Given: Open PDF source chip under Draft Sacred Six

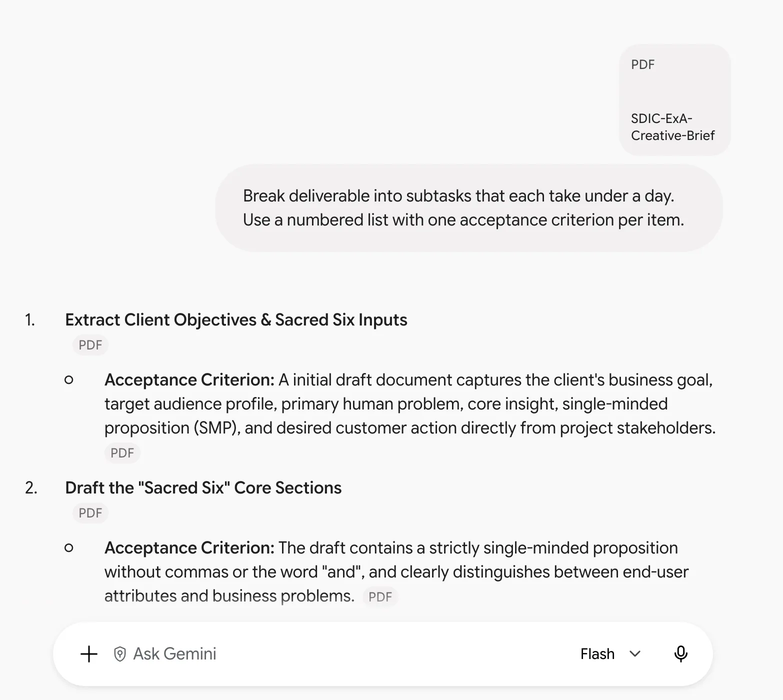Looking at the screenshot, I should pyautogui.click(x=90, y=513).
